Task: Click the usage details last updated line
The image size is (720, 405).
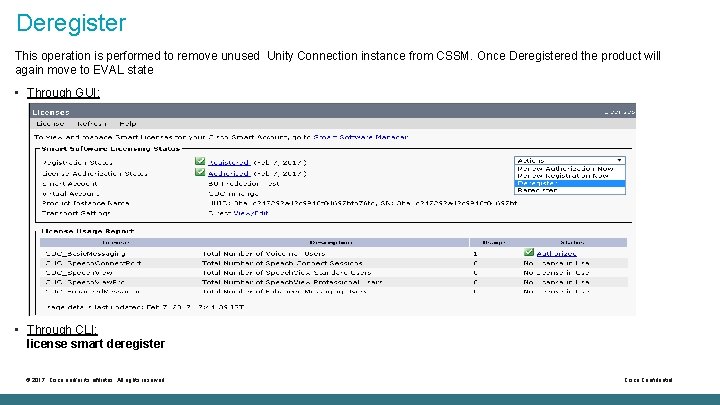Action: point(144,307)
